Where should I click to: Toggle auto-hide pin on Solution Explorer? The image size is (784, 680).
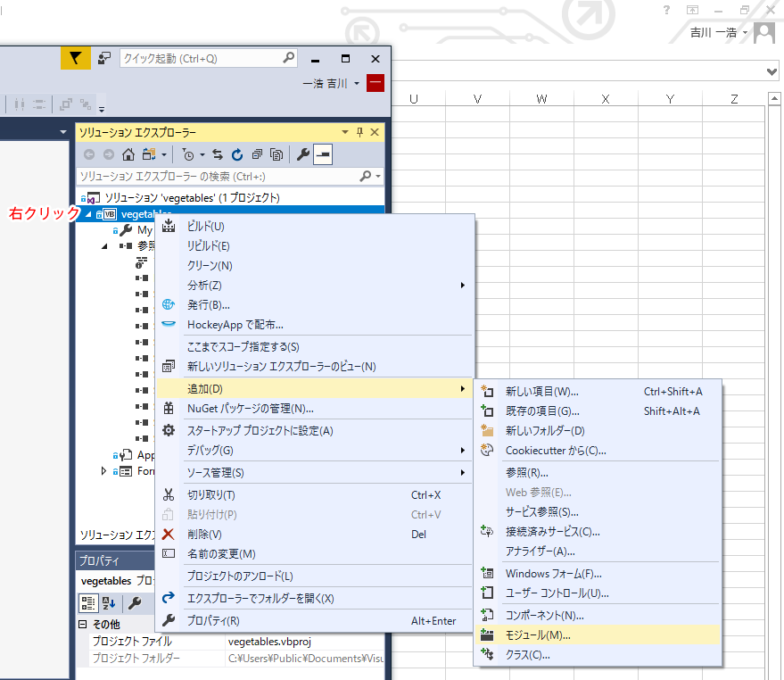[x=359, y=132]
